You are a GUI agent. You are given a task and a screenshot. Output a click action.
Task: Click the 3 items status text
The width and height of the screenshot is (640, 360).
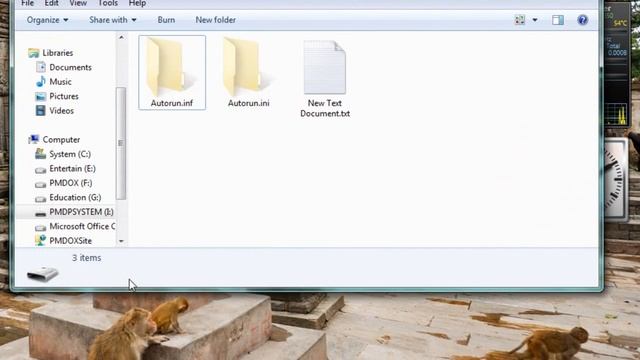coord(87,258)
